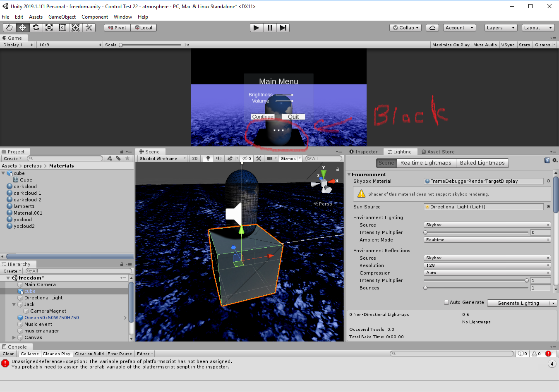Switch to the Inspector tab
Screen dimensions: 559x392
tap(363, 152)
